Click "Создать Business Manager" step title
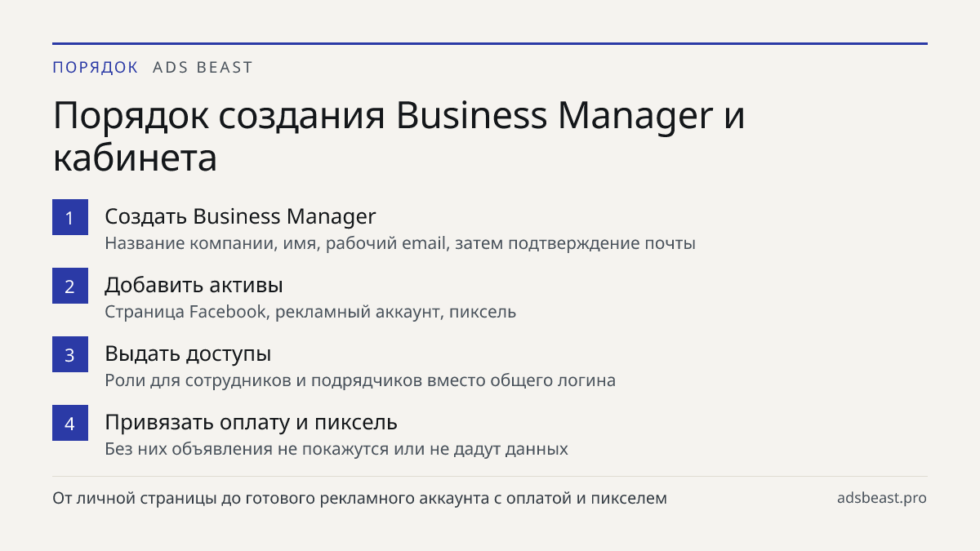The width and height of the screenshot is (980, 551). pos(240,216)
